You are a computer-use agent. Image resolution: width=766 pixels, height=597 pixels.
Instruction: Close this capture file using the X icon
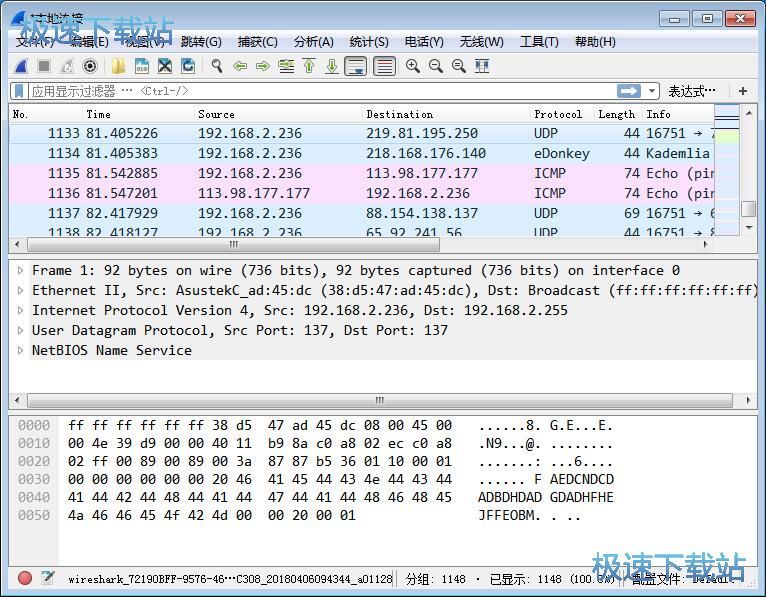[x=165, y=66]
